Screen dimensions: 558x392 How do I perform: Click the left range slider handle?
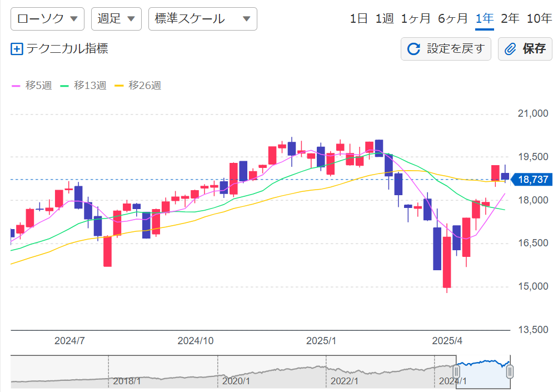tap(456, 372)
